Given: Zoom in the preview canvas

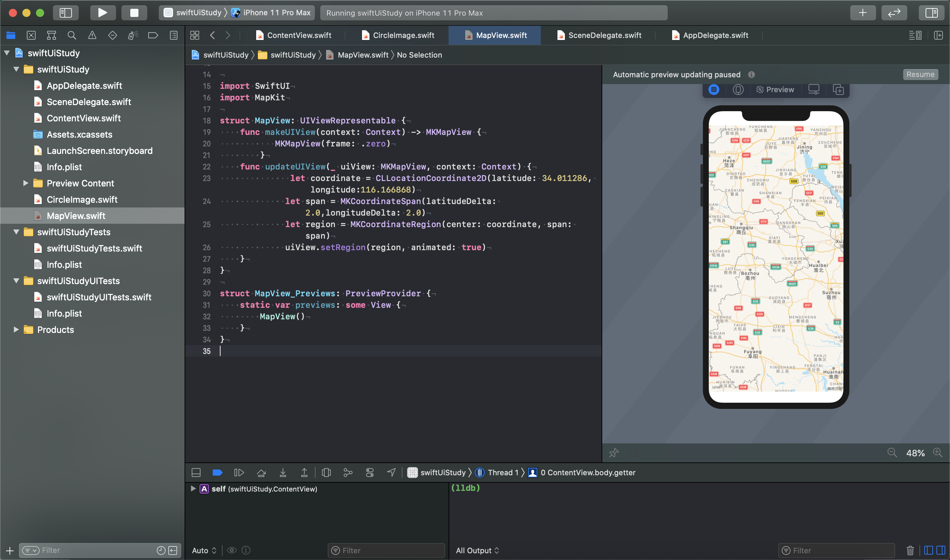Looking at the screenshot, I should pos(937,453).
